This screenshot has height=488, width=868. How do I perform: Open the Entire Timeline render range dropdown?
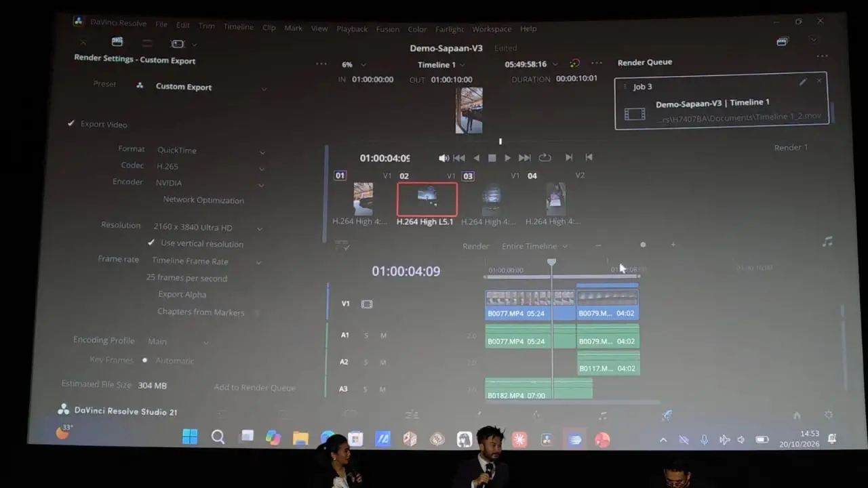(535, 246)
